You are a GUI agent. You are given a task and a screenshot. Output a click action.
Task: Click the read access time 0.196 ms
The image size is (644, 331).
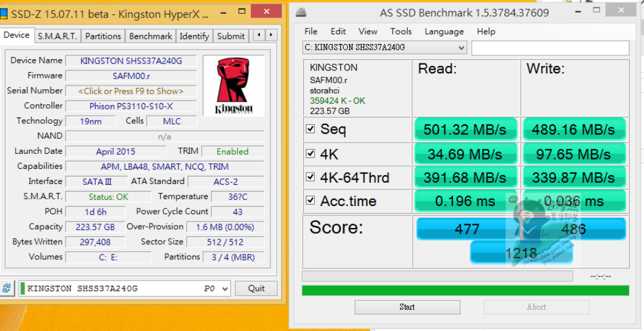[465, 201]
